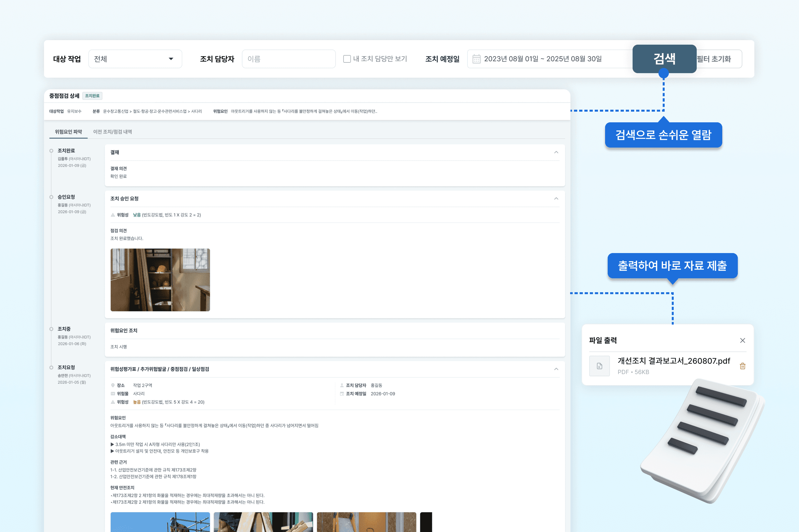
Task: Switch to the 이전 조치/점검 내역 tab
Action: (x=112, y=132)
